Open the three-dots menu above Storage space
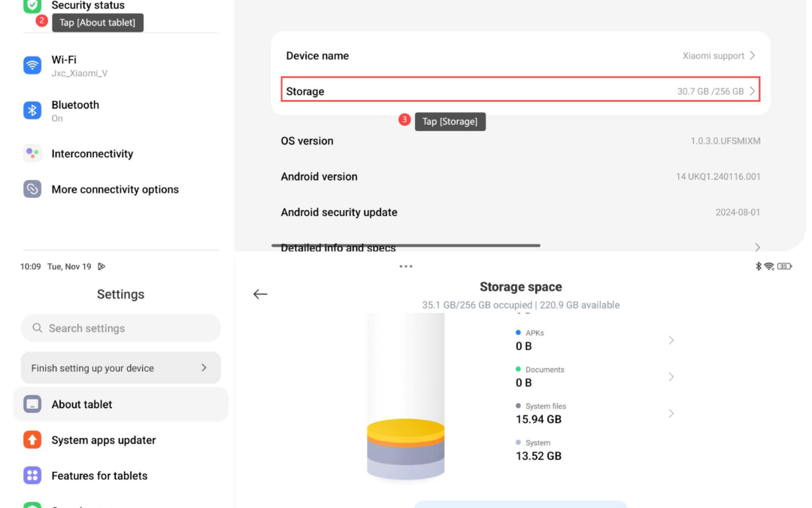This screenshot has width=812, height=508. (406, 265)
